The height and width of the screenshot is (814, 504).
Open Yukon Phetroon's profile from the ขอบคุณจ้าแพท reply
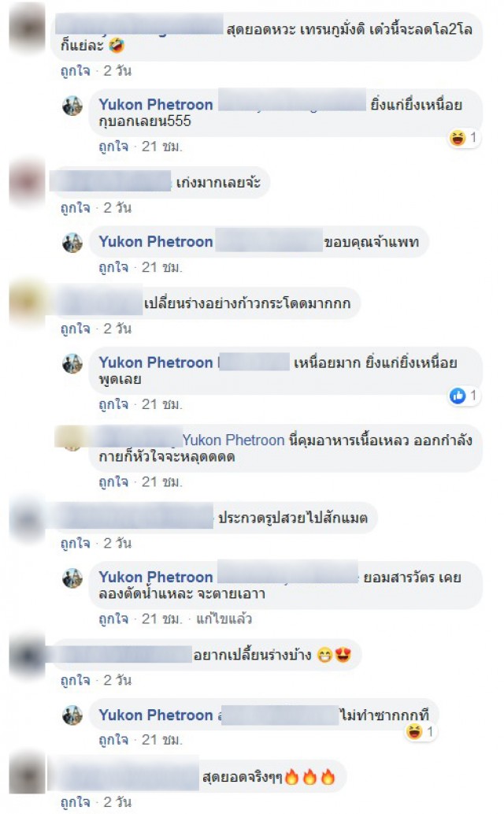coord(156,242)
